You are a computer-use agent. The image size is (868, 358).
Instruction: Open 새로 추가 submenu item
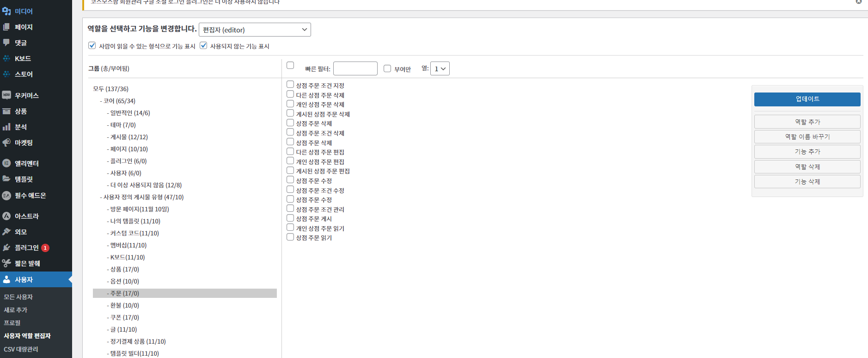(x=16, y=310)
